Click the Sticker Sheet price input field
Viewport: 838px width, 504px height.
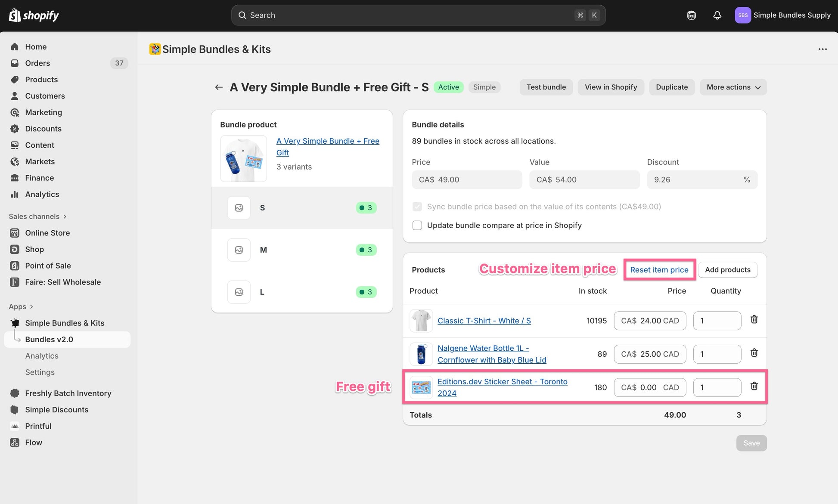[x=649, y=387]
